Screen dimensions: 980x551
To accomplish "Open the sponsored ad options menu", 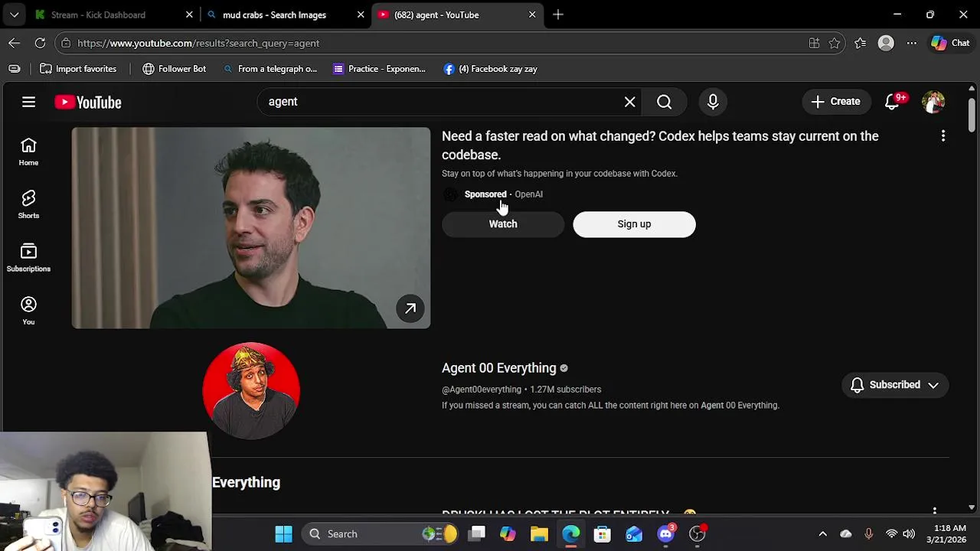I will point(943,135).
